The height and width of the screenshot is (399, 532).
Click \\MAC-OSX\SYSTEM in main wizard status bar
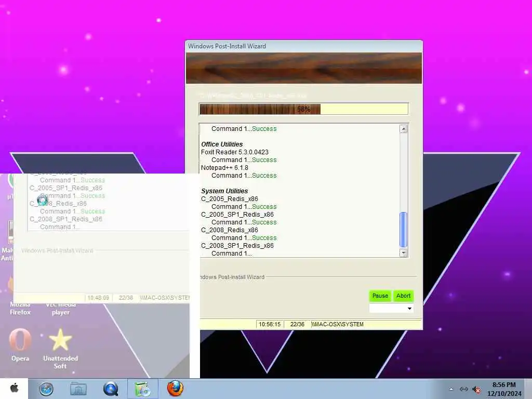pyautogui.click(x=338, y=324)
